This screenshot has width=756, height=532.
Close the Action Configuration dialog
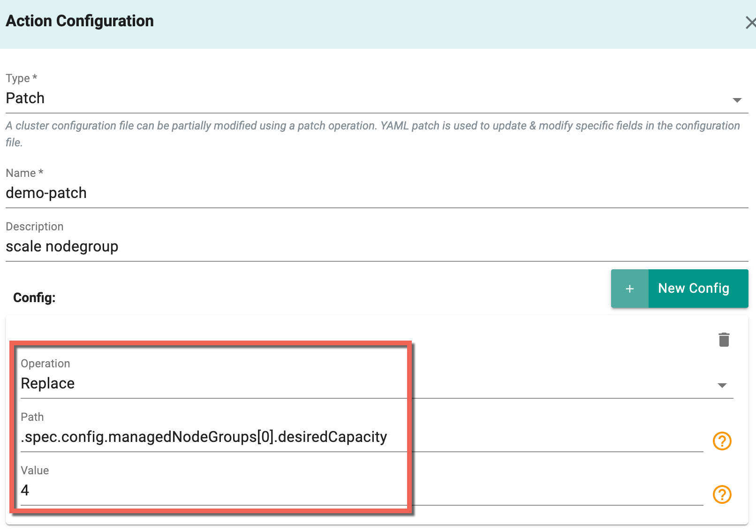(750, 23)
